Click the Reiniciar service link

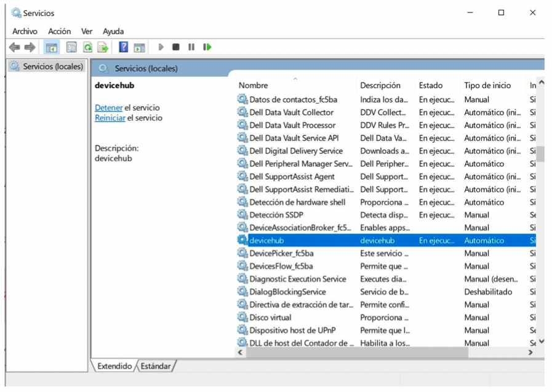pos(110,118)
